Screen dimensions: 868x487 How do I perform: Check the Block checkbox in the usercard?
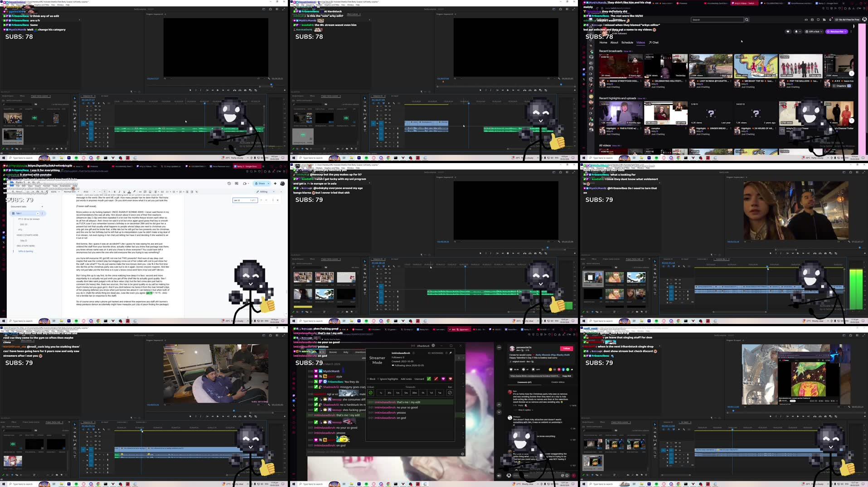tap(368, 379)
